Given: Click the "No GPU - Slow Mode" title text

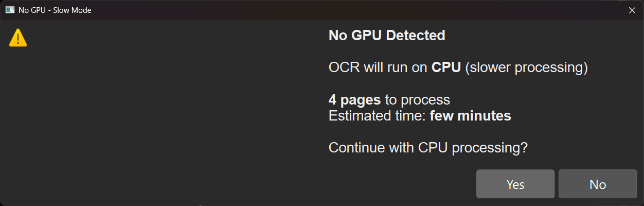Looking at the screenshot, I should 55,10.
